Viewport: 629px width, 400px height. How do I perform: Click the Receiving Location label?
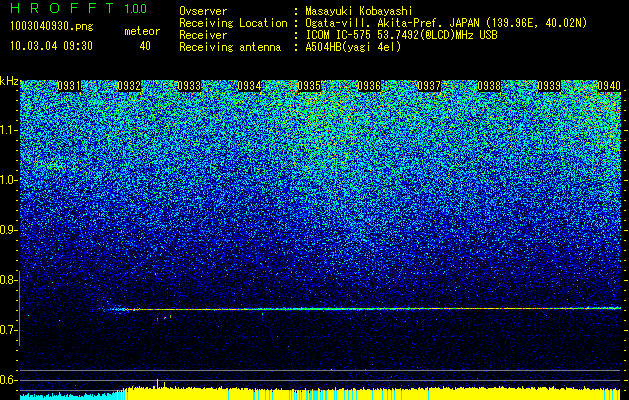coord(233,23)
